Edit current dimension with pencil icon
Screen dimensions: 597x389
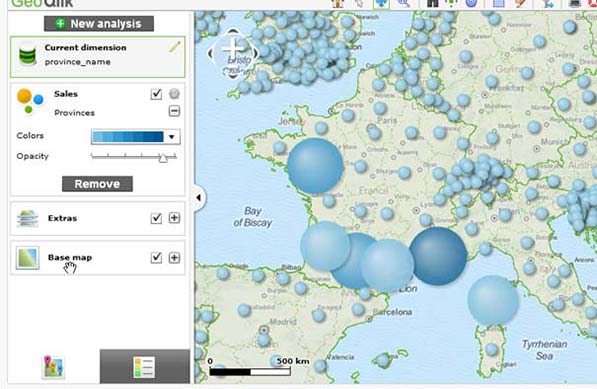point(175,47)
